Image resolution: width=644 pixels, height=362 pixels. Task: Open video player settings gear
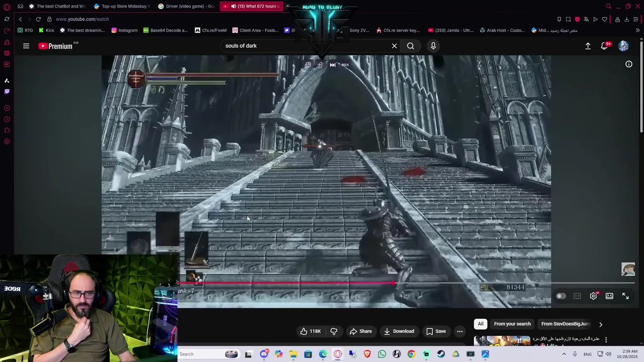pyautogui.click(x=593, y=296)
